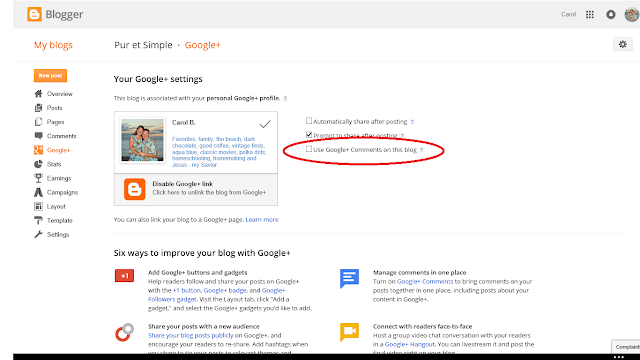Open help for Prompt to share after posting
Screen dimensions: 640x360
click(x=402, y=136)
